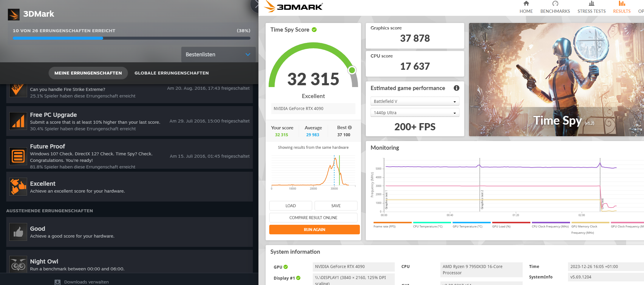Viewport: 644px width, 285px height.
Task: Switch to Globale Errungenschaften tab
Action: [x=172, y=73]
